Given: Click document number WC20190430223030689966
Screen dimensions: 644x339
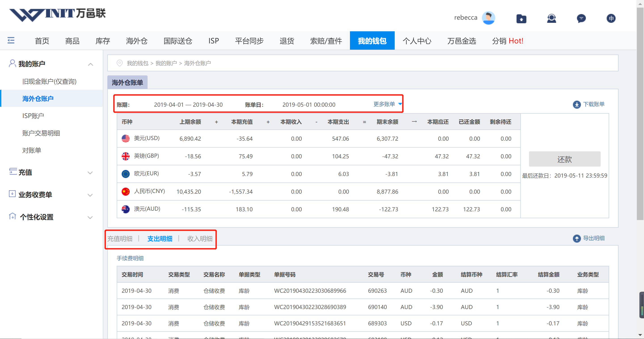Looking at the screenshot, I should click(x=310, y=291).
